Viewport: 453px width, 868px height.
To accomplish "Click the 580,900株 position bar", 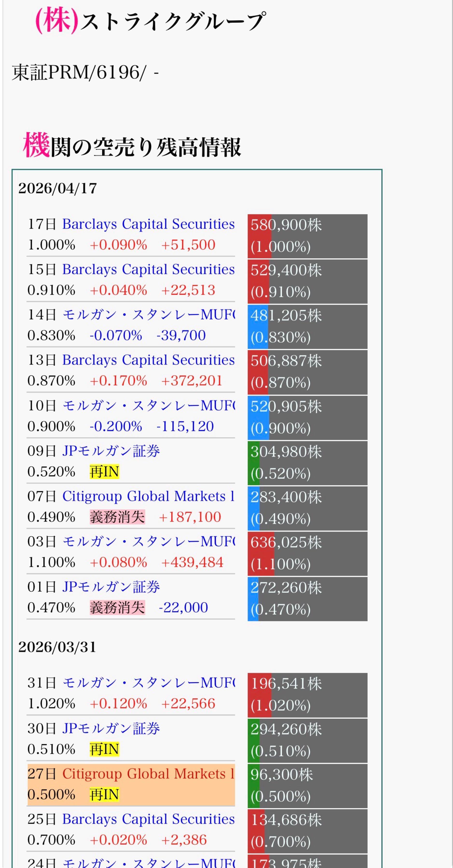I will (307, 236).
